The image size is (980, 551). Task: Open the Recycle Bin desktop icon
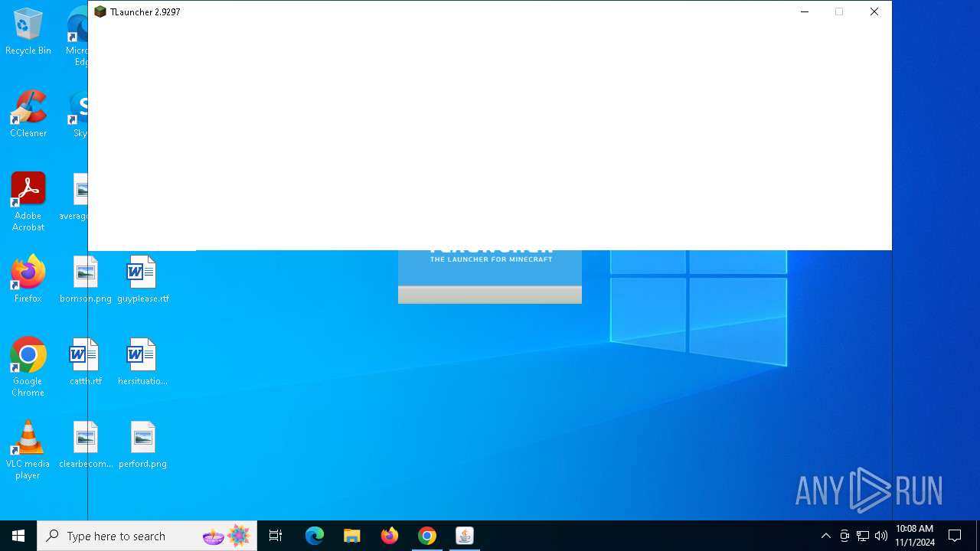point(28,32)
